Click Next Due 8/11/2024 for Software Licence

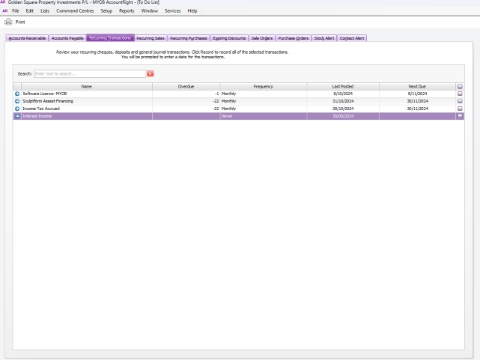point(417,94)
